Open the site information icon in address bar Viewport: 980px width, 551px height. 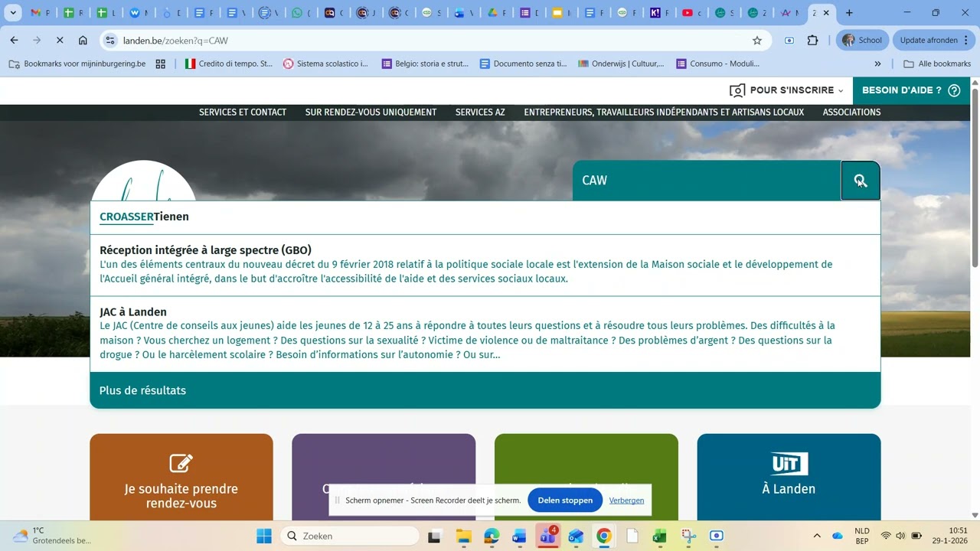pos(110,41)
